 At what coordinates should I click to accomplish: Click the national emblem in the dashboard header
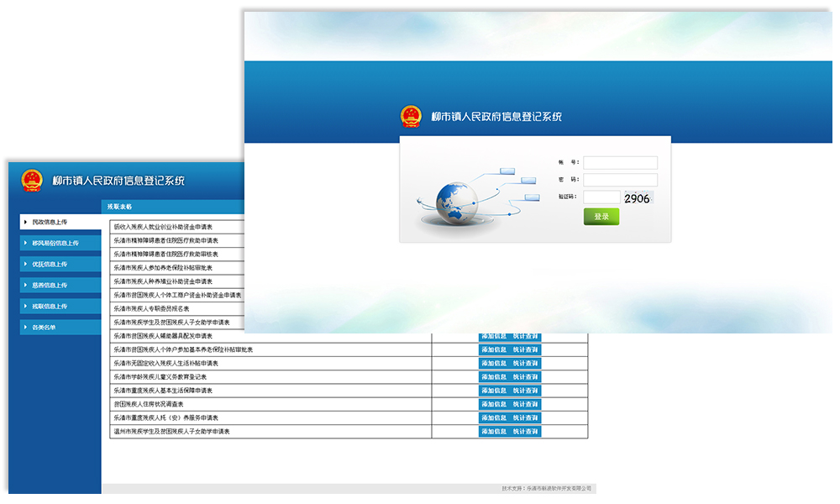coord(32,181)
